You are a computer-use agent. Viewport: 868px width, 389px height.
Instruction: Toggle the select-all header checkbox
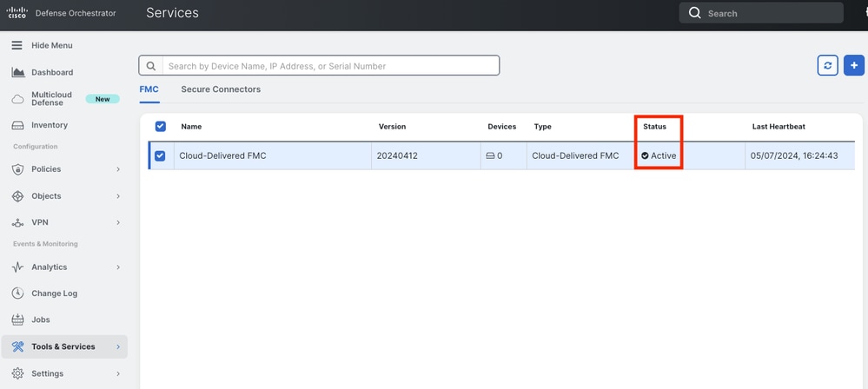[161, 127]
